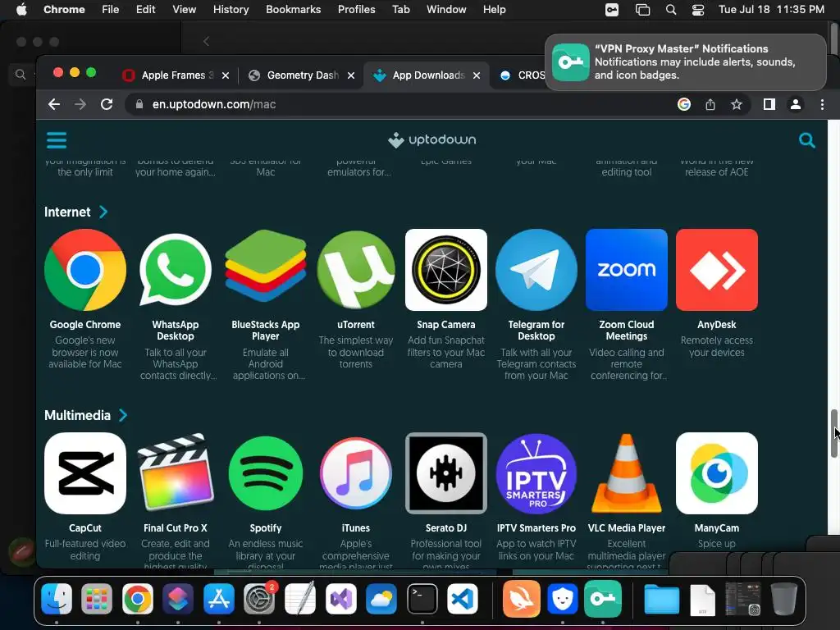Click the 'Remotely access your devices' description
The height and width of the screenshot is (630, 840).
pyautogui.click(x=717, y=347)
